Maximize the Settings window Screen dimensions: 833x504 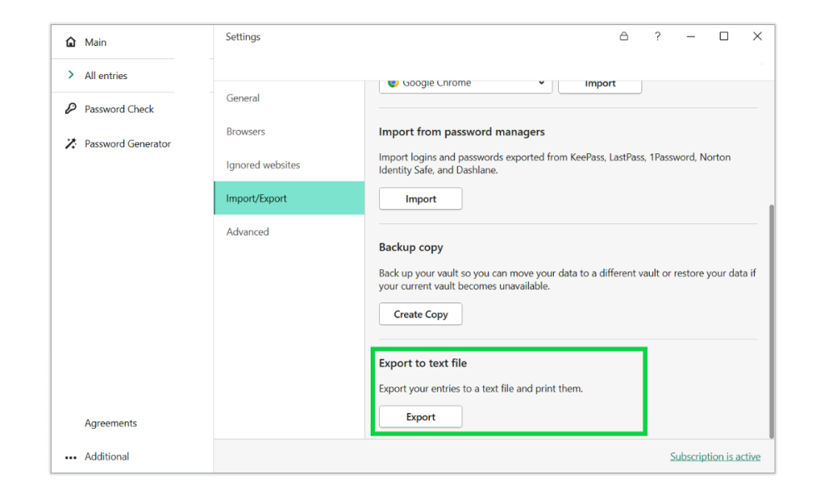click(724, 37)
